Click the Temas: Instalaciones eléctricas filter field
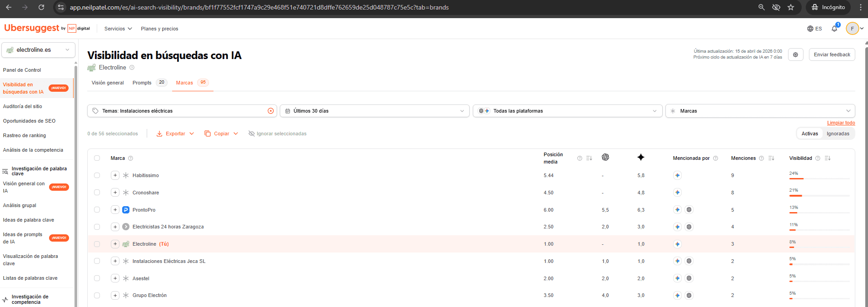 pyautogui.click(x=182, y=111)
